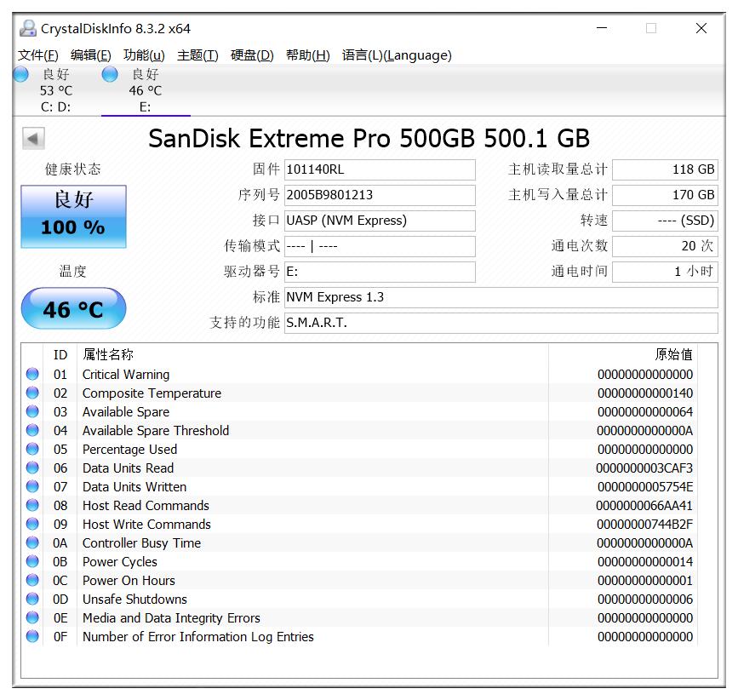
Task: Click the status dot for Controller Busy Time
Action: pyautogui.click(x=32, y=542)
